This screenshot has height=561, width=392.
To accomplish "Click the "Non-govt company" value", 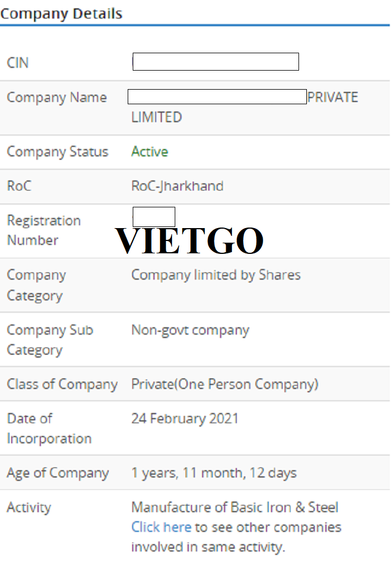I will tap(190, 330).
